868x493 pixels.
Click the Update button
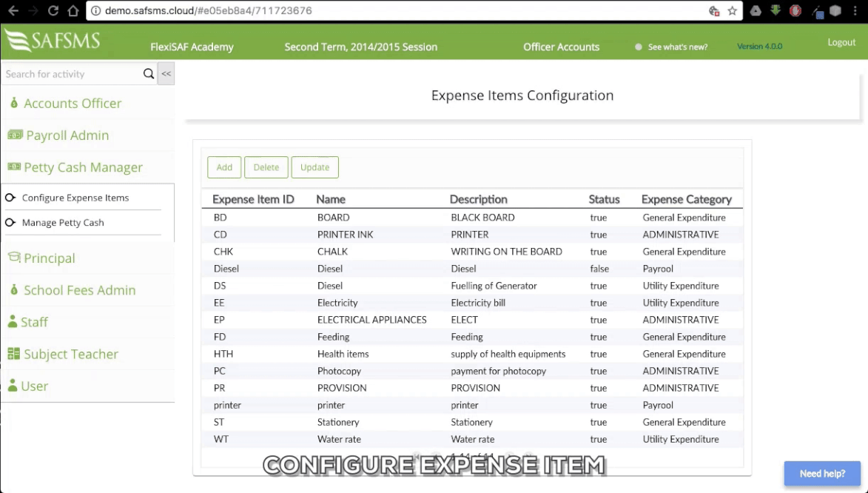(x=315, y=167)
